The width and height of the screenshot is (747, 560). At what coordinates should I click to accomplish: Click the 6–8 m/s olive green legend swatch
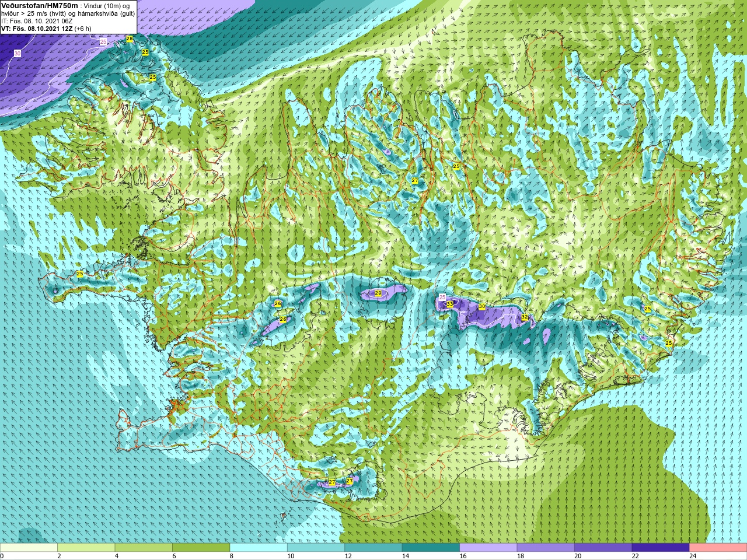point(201,548)
